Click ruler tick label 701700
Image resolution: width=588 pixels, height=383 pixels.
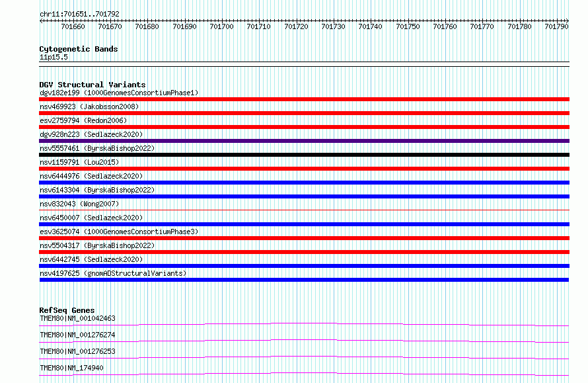tap(221, 26)
